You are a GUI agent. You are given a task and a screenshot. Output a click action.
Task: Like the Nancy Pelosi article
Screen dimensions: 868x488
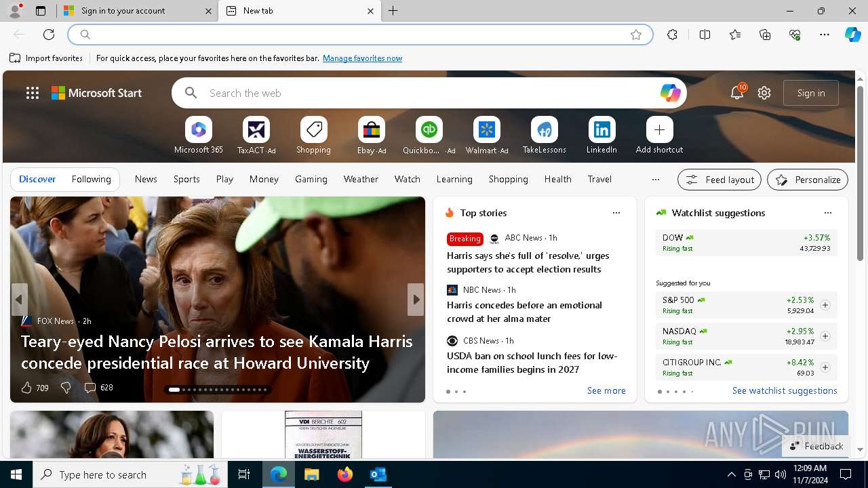pyautogui.click(x=35, y=388)
